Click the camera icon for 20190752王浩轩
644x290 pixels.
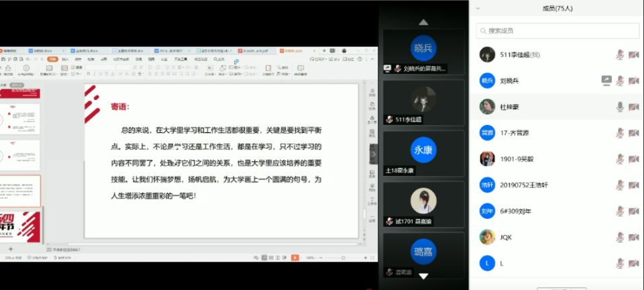coord(633,185)
